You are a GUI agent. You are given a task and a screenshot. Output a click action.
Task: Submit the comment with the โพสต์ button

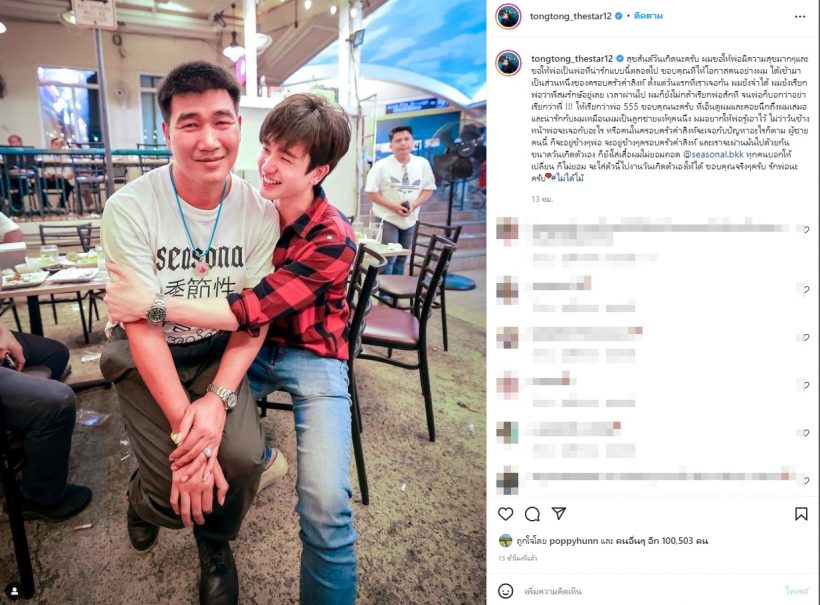(x=796, y=591)
